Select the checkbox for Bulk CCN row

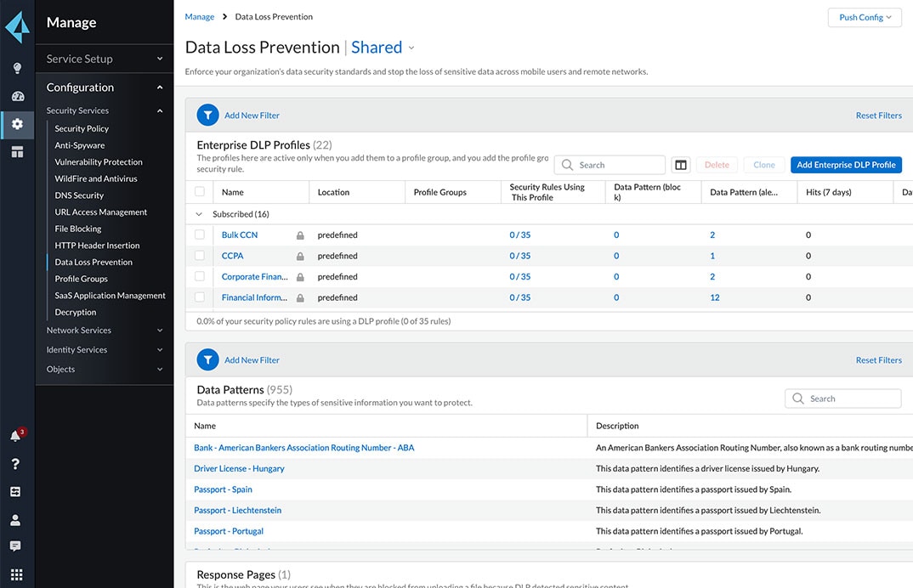pyautogui.click(x=199, y=235)
